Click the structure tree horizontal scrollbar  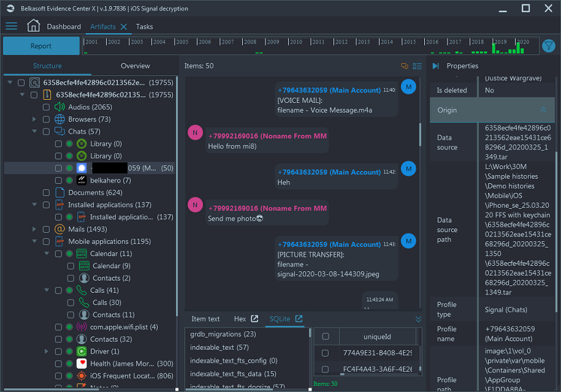52,389
